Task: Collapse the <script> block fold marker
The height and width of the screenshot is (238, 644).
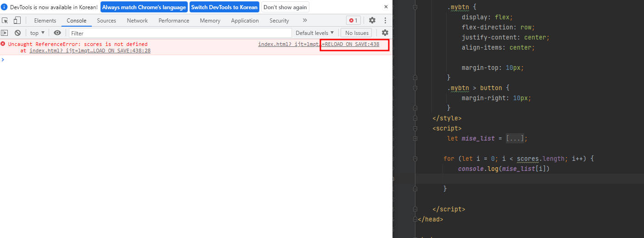Action: point(415,128)
